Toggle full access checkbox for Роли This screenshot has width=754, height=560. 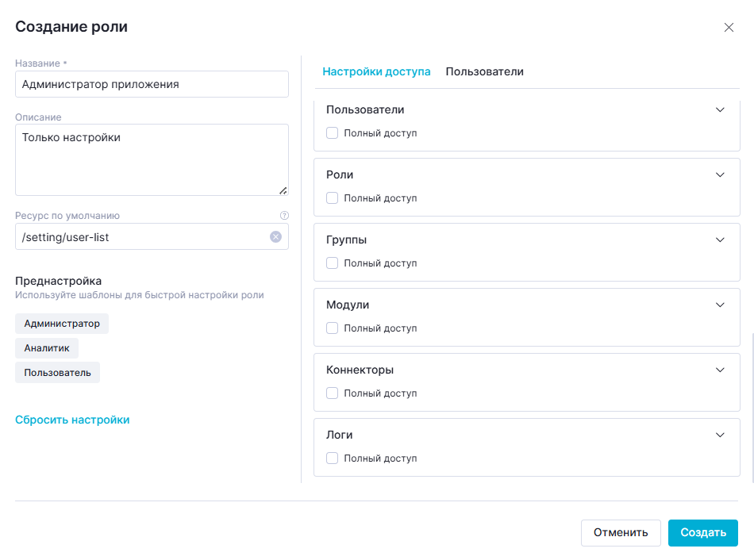tap(333, 198)
